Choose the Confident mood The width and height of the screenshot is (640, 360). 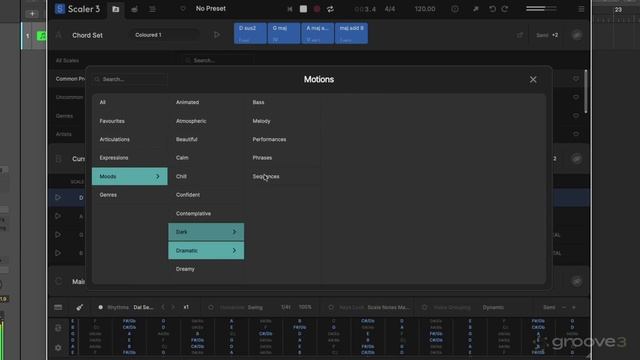[x=206, y=195]
